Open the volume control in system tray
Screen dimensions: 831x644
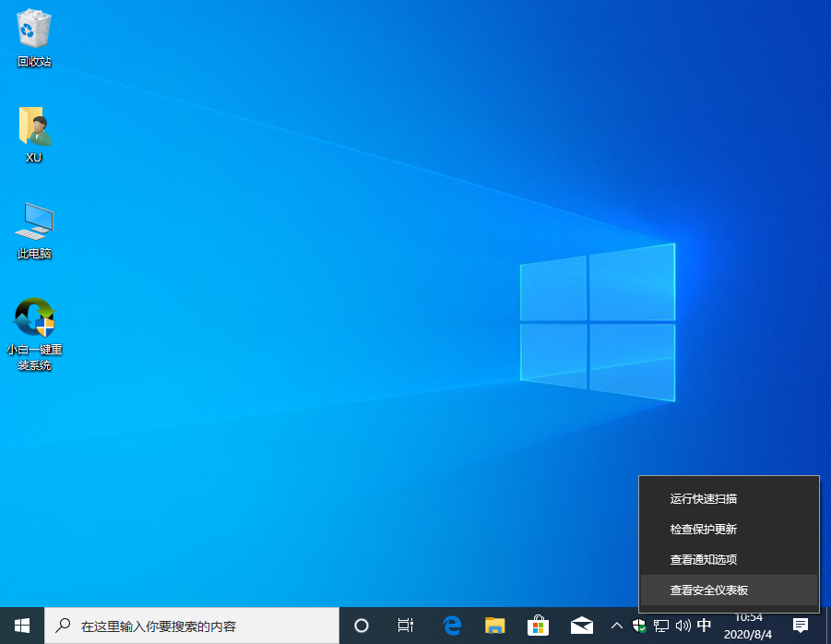click(x=683, y=626)
